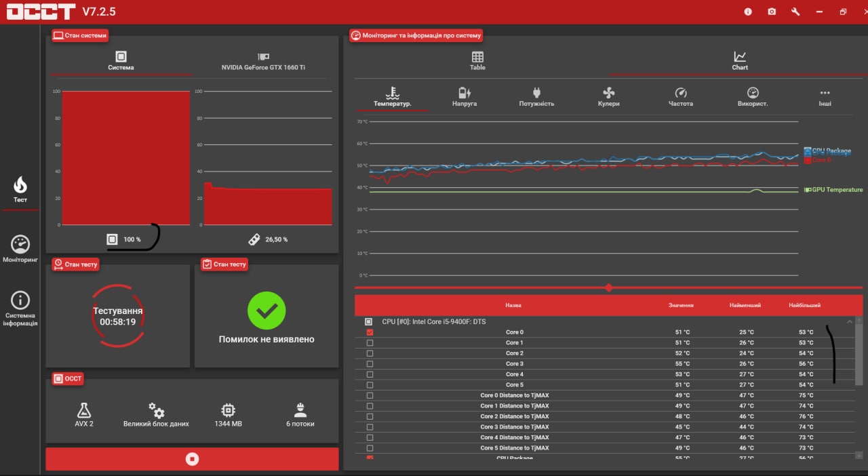Click the AVX 2 flask icon
This screenshot has height=476, width=868.
(84, 410)
